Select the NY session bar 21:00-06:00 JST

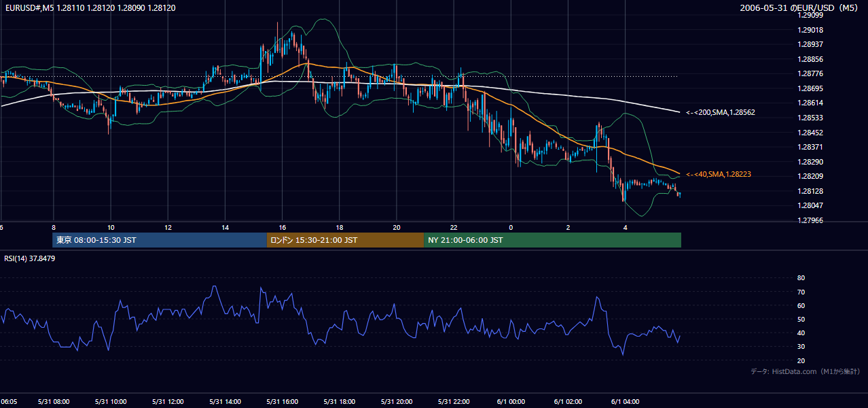552,240
